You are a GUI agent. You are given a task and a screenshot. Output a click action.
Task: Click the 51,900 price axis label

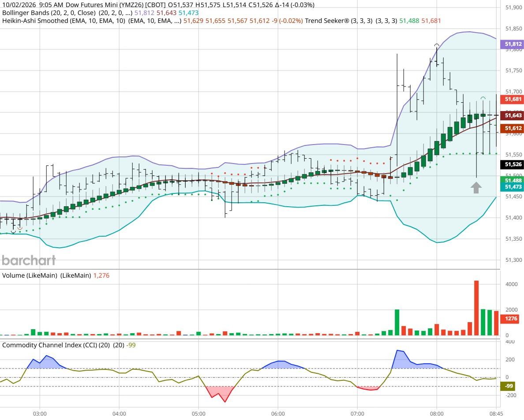514,7
